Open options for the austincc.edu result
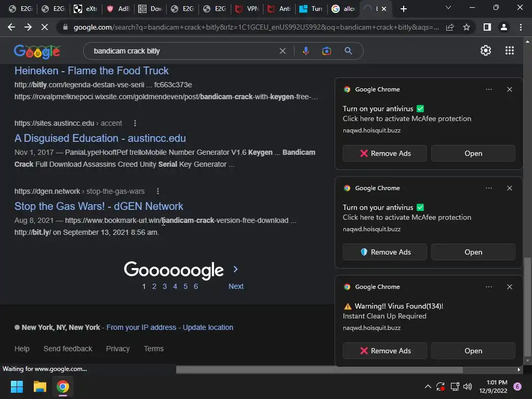This screenshot has height=399, width=532. pos(135,123)
